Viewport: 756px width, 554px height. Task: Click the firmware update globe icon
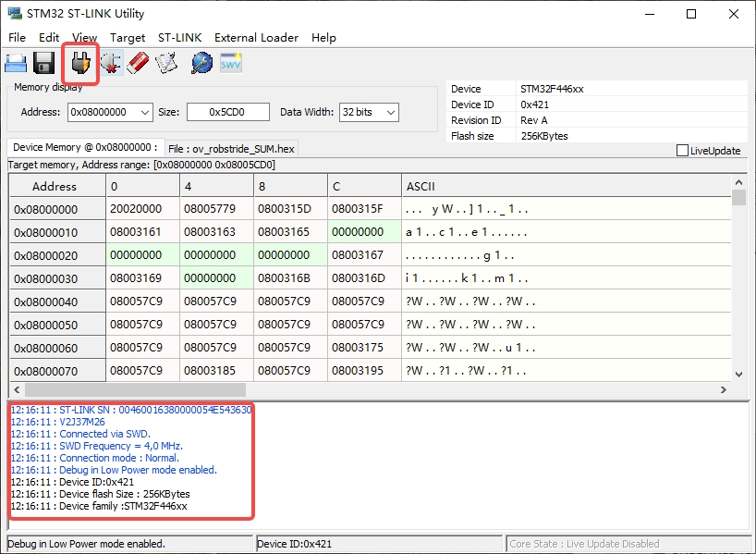201,63
